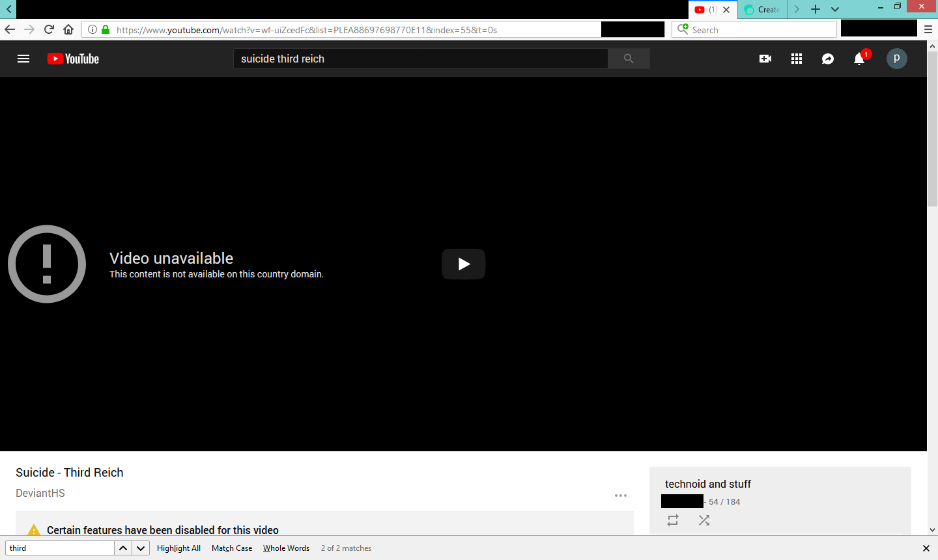Find next match with down arrow
Screen dimensions: 938x560
tap(141, 548)
